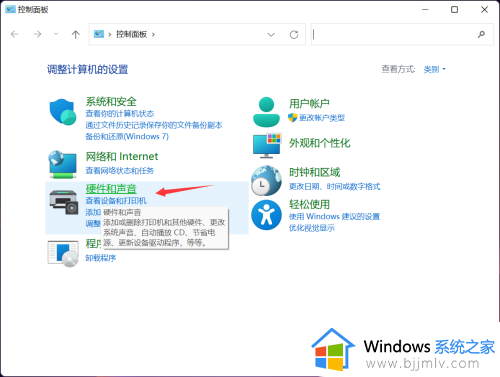Open 通过文件历史记录保存你的文件备份副本 link
The width and height of the screenshot is (500, 377).
coord(154,125)
